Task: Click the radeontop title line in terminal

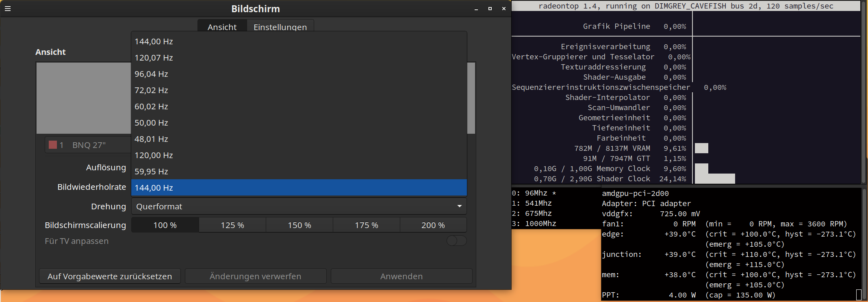Action: pos(686,6)
